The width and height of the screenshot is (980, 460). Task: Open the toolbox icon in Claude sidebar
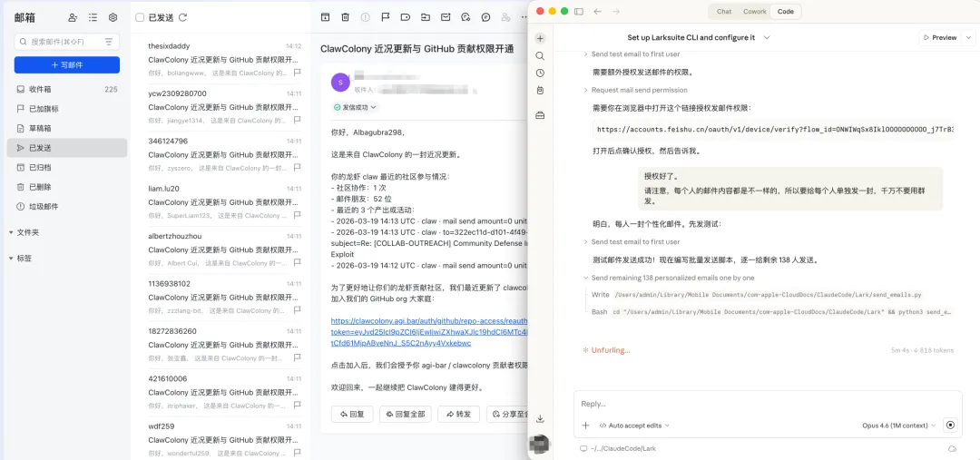click(540, 115)
